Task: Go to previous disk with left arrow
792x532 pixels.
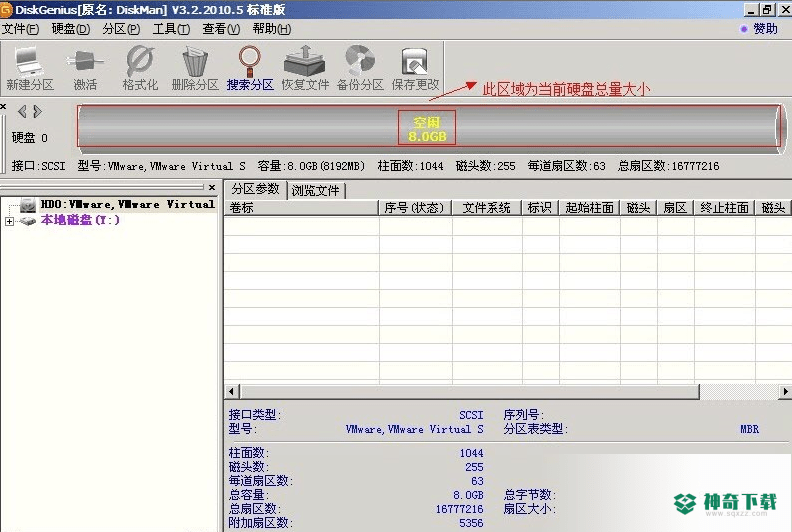Action: click(x=22, y=111)
